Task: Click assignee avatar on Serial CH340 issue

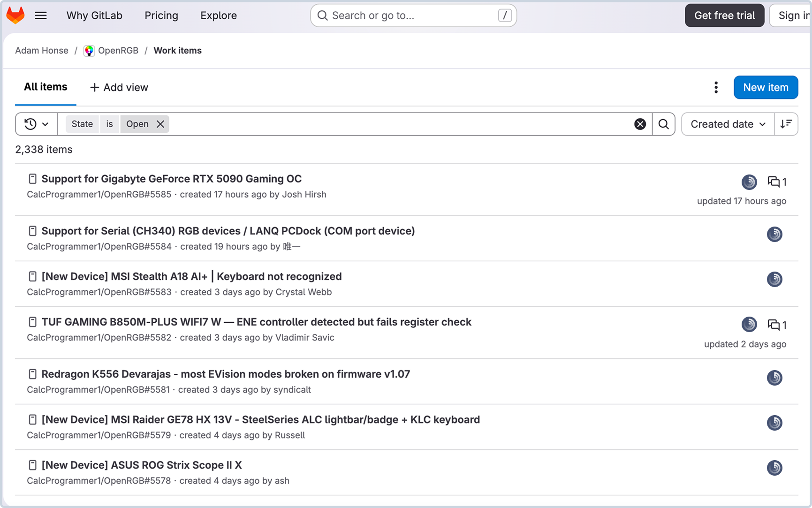Action: coord(774,234)
